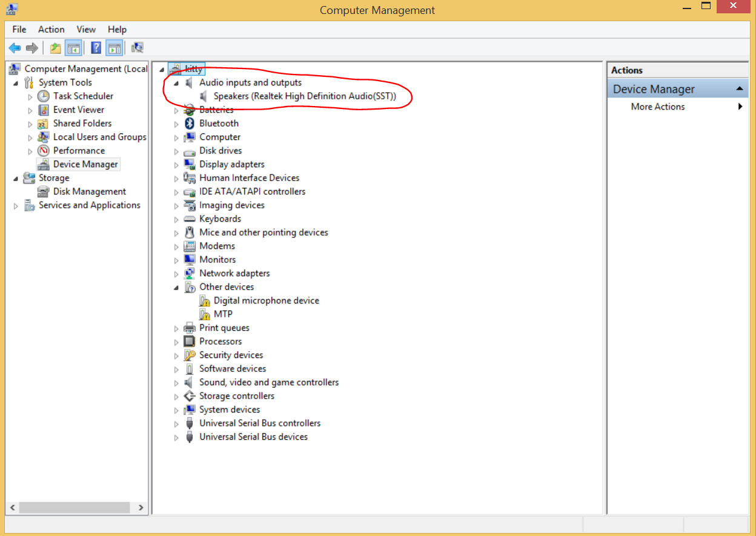Click the Processors chip icon

[190, 342]
